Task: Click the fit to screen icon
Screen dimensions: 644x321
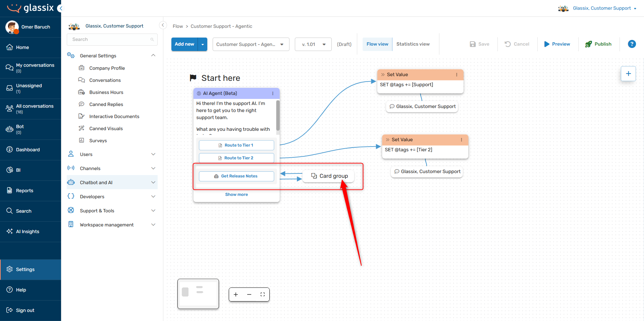Action: coord(263,295)
